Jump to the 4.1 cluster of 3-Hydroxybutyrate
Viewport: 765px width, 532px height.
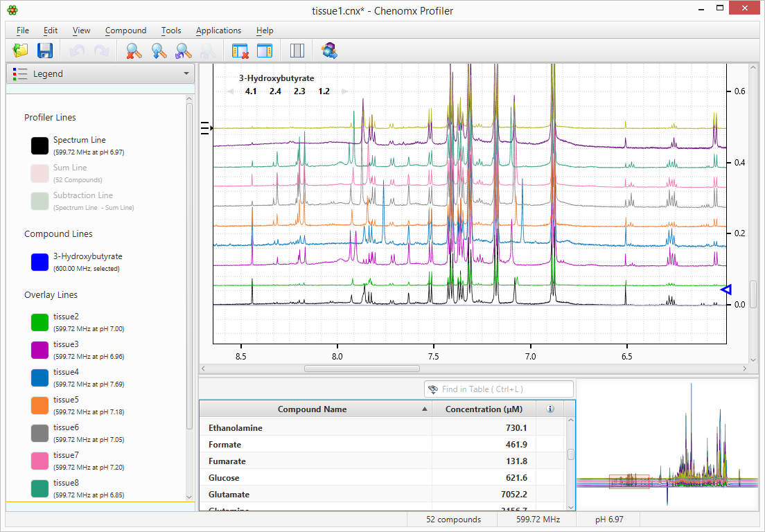click(x=251, y=91)
